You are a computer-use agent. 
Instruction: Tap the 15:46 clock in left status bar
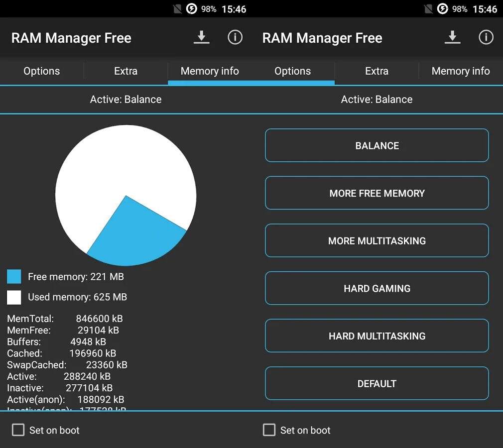(234, 9)
